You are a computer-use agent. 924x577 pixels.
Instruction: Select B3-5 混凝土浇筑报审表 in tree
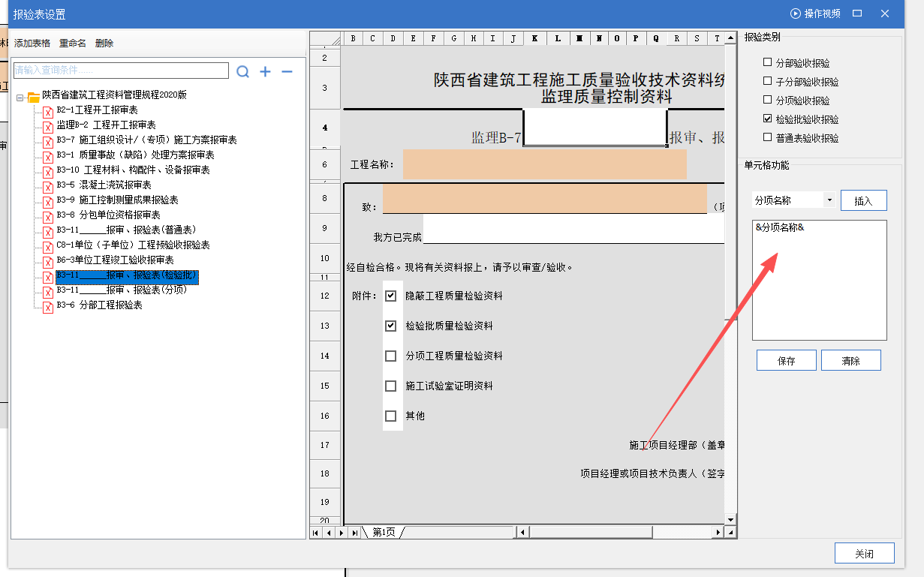point(104,185)
